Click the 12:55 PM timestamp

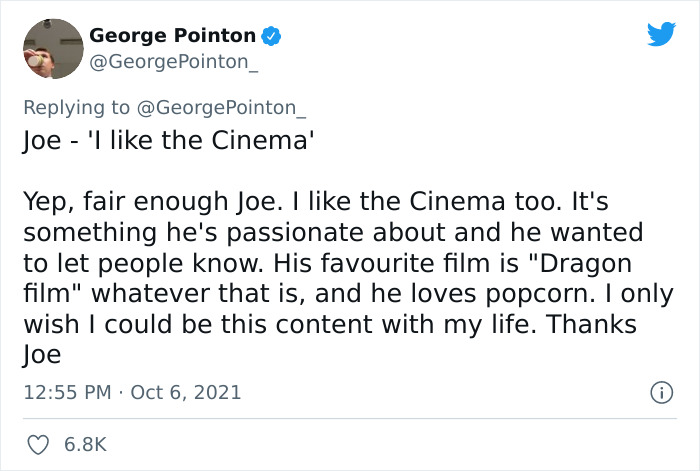[x=66, y=392]
